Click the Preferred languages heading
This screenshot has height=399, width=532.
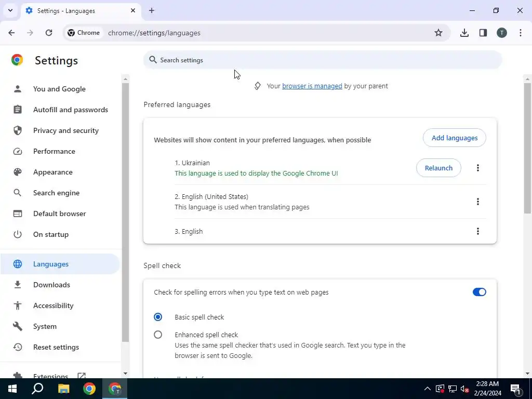coord(177,104)
